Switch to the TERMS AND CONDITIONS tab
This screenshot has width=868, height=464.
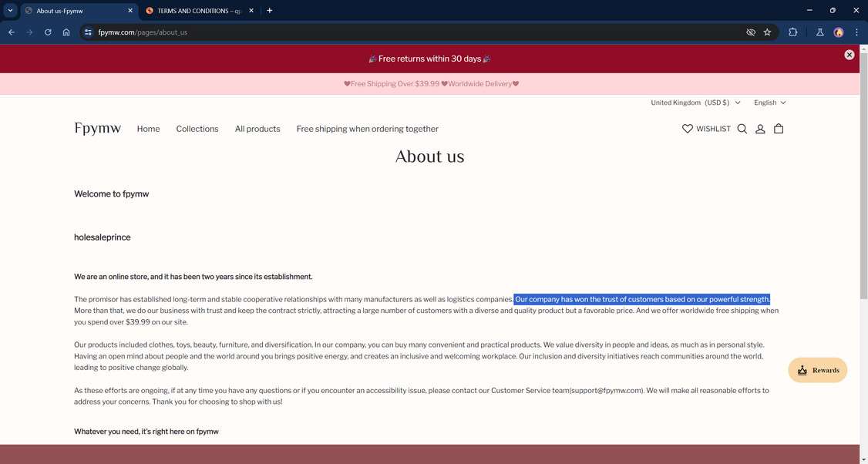[x=197, y=10]
